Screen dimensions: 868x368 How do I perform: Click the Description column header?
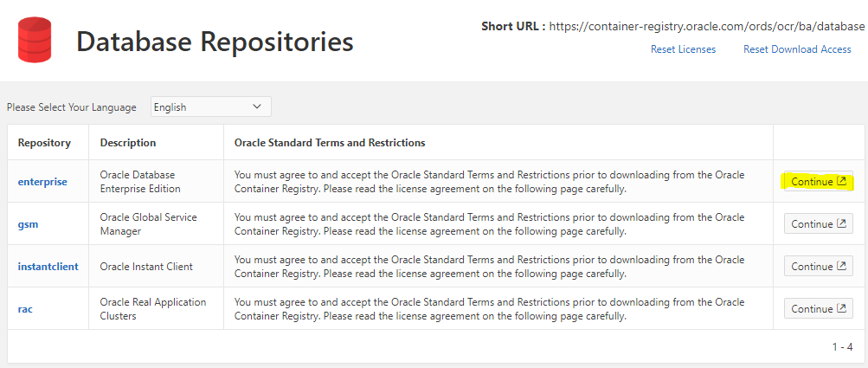click(x=128, y=143)
